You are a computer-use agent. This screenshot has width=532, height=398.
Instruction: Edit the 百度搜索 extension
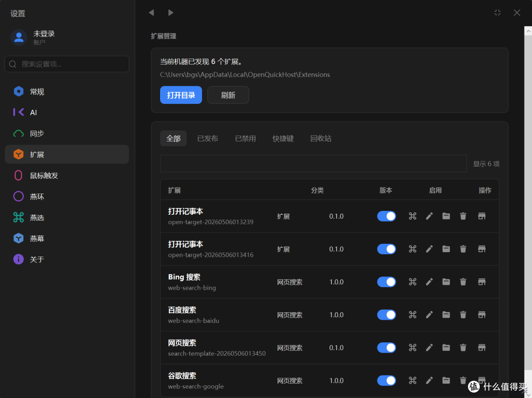coord(429,315)
